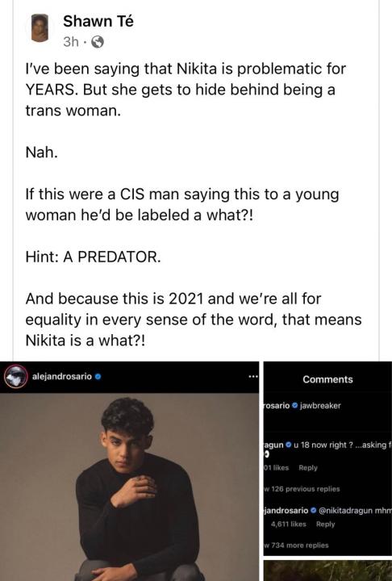392x581 pixels.
Task: Open the three-dot menu on alejandrosario post
Action: coord(252,377)
